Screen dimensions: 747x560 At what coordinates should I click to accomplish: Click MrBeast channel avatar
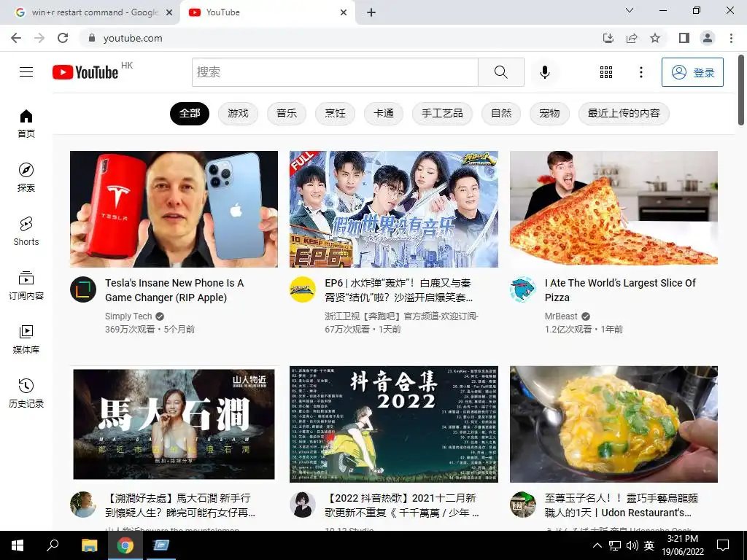[x=522, y=289]
